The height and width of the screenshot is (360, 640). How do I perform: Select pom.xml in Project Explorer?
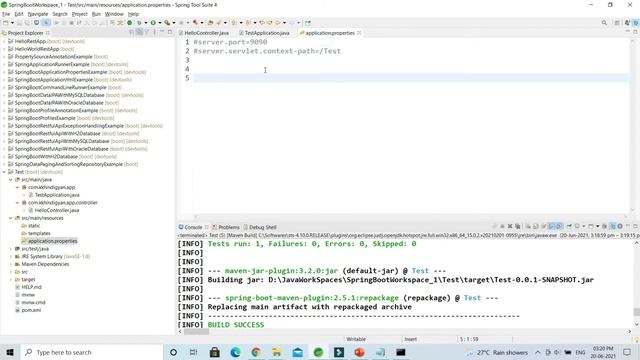31,310
